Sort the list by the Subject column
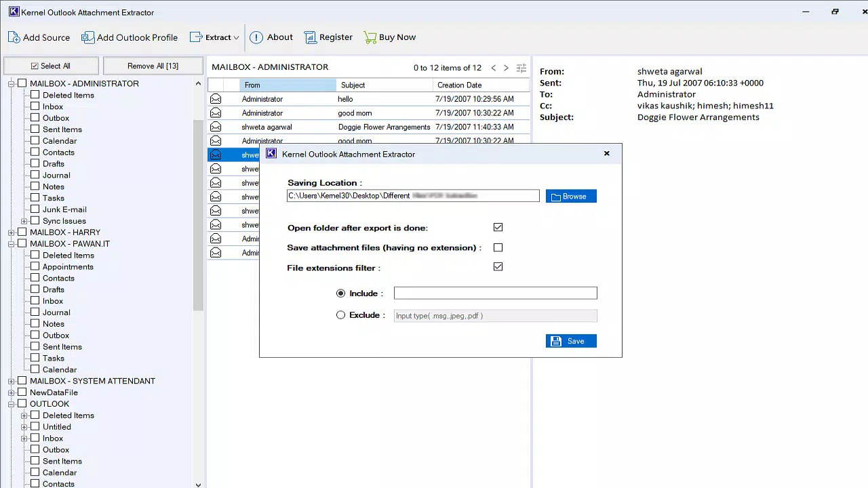This screenshot has width=868, height=488. click(384, 85)
